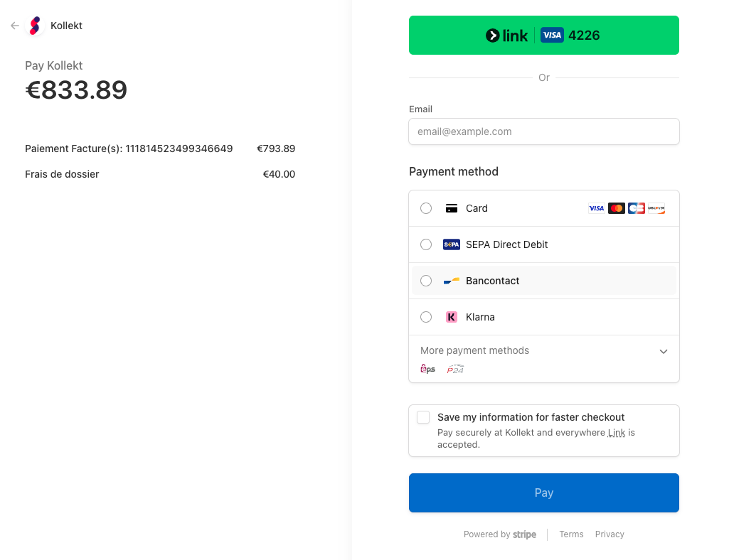Click the Przelewy24 payment method icon

[x=454, y=369]
